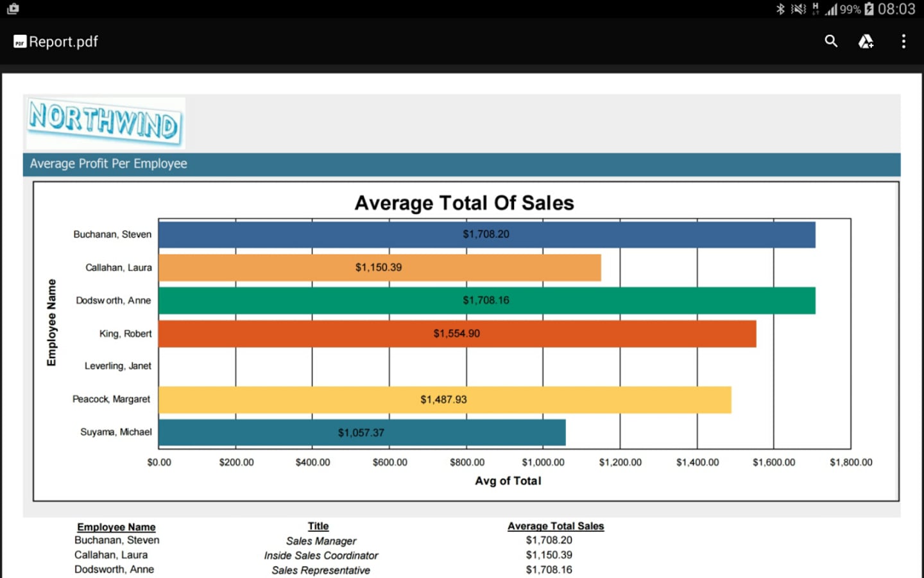Tap the $1,000.00 axis tick label
This screenshot has height=578, width=924.
(x=543, y=462)
